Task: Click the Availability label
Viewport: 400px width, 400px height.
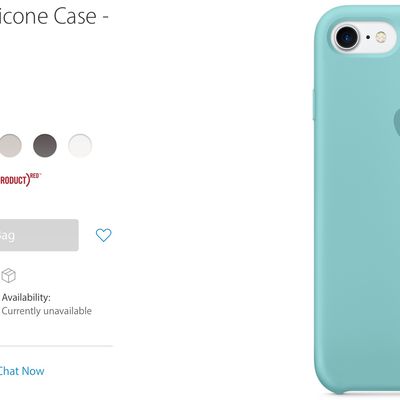Action: tap(26, 297)
